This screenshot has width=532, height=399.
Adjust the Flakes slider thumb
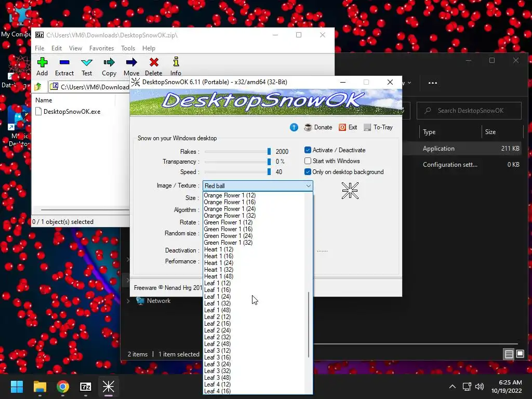269,151
